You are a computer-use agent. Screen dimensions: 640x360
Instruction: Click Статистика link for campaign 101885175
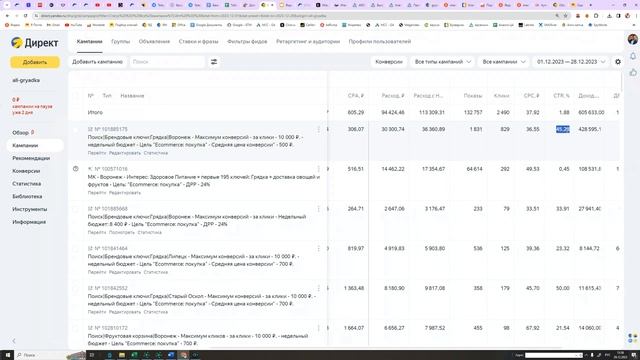[156, 153]
